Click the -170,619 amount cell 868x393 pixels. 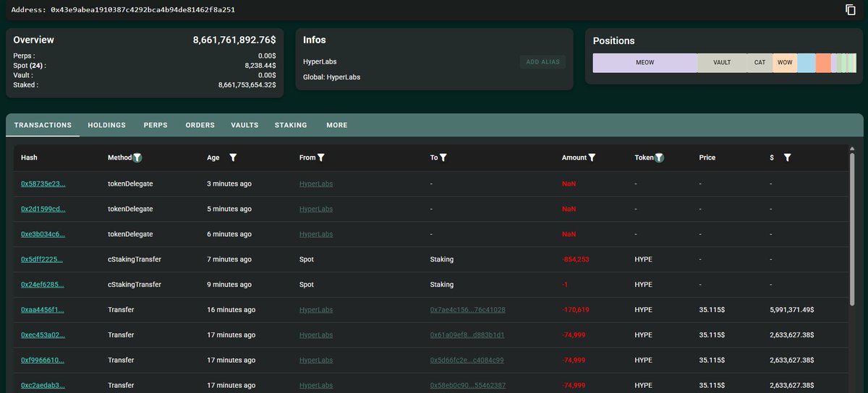point(575,310)
